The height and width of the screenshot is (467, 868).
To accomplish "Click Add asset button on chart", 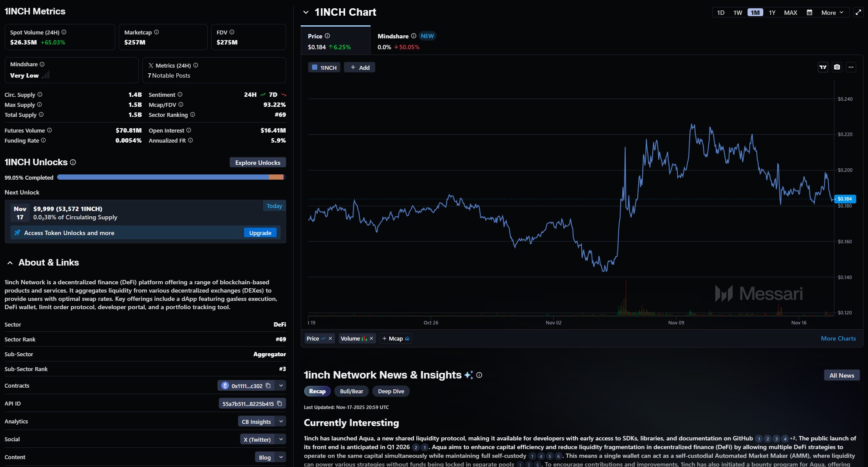I will [360, 68].
